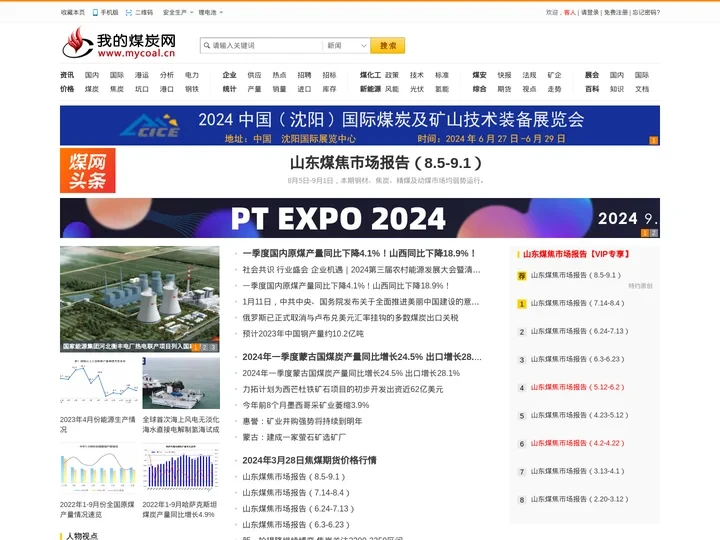The height and width of the screenshot is (540, 720).
Task: Open 1月11日 中共中央、国务院 article
Action: [361, 302]
